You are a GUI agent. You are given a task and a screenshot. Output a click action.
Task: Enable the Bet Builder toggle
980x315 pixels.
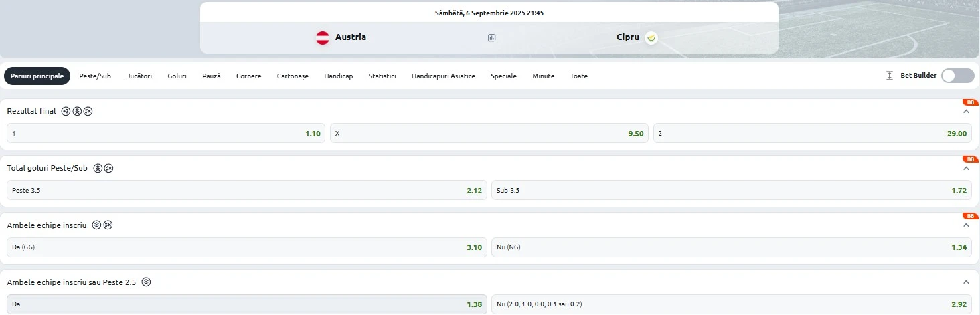click(958, 76)
